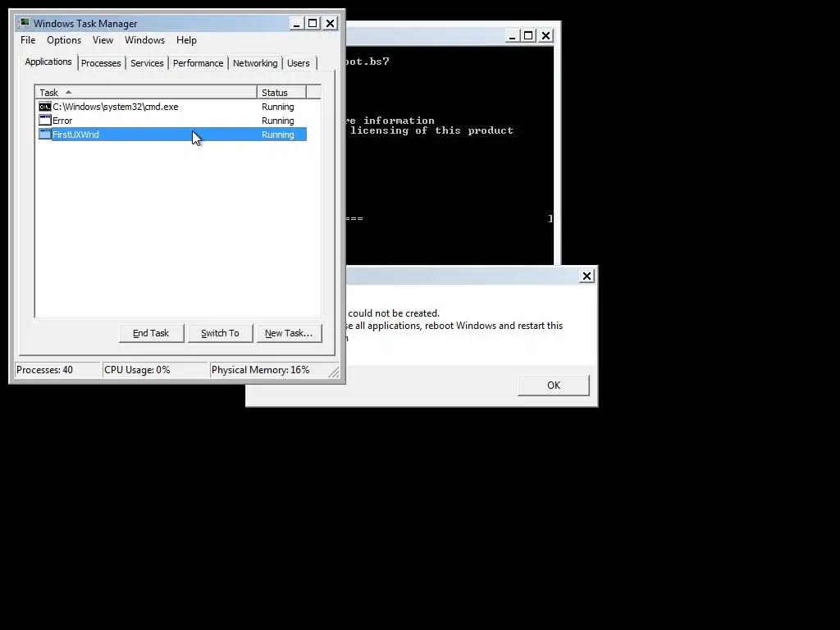Click the New Task... button

tap(289, 333)
